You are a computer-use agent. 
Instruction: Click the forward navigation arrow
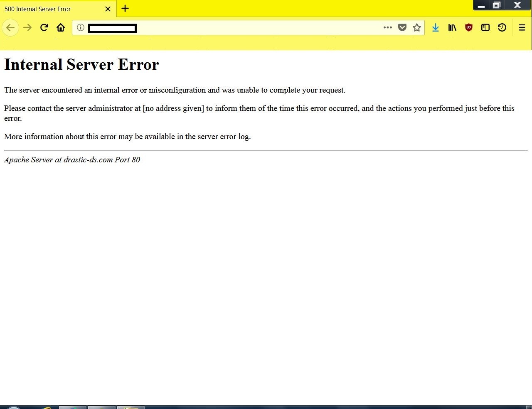[x=27, y=28]
